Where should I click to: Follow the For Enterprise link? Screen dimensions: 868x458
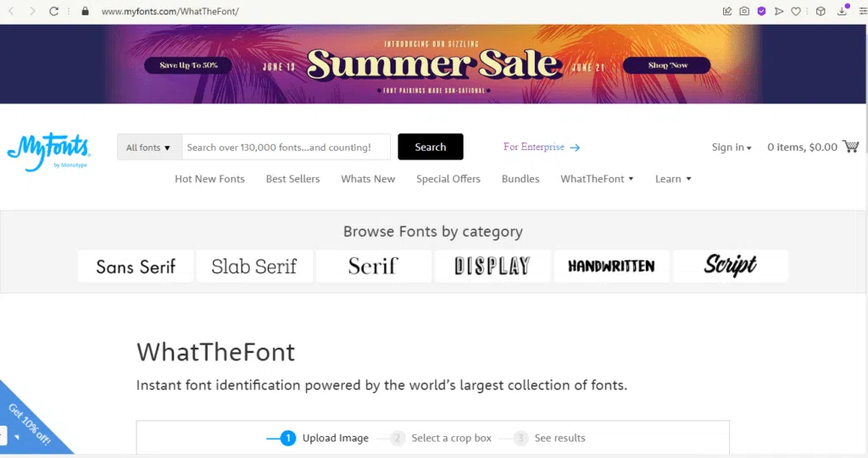pos(541,147)
